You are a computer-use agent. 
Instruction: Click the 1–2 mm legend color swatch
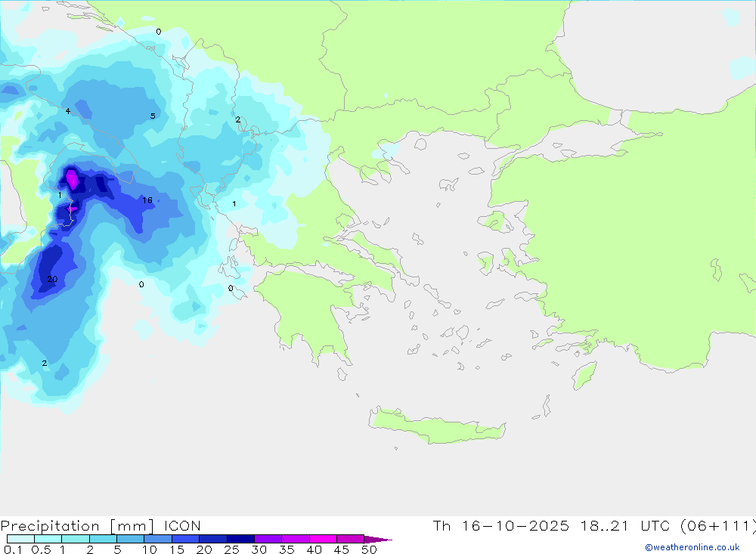click(x=75, y=539)
